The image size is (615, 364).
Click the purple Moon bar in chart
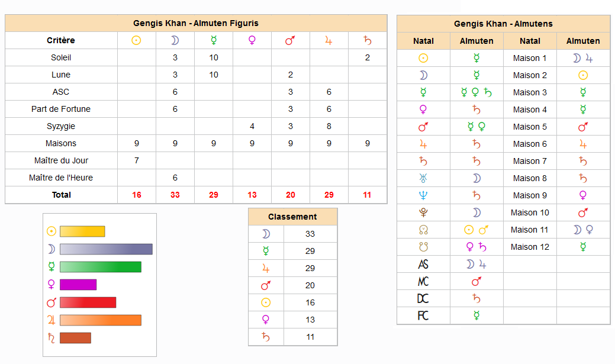(107, 249)
